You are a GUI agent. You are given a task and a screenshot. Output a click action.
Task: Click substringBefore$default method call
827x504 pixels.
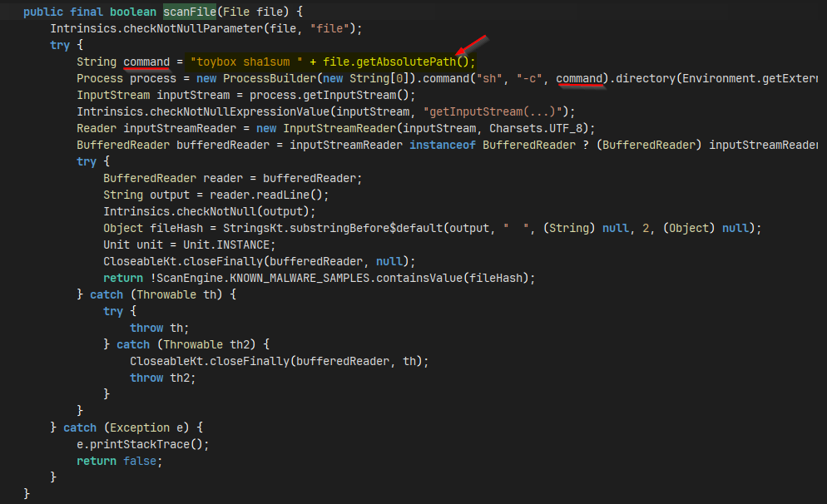point(366,228)
